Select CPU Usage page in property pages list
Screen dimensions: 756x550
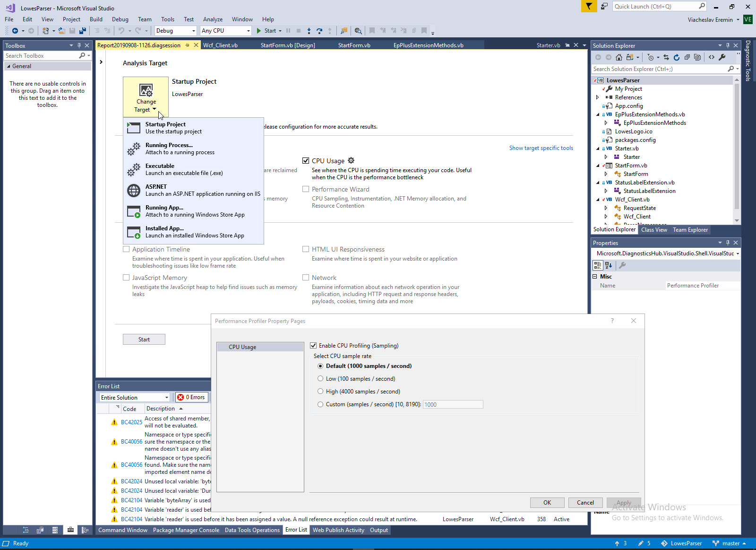[260, 347]
